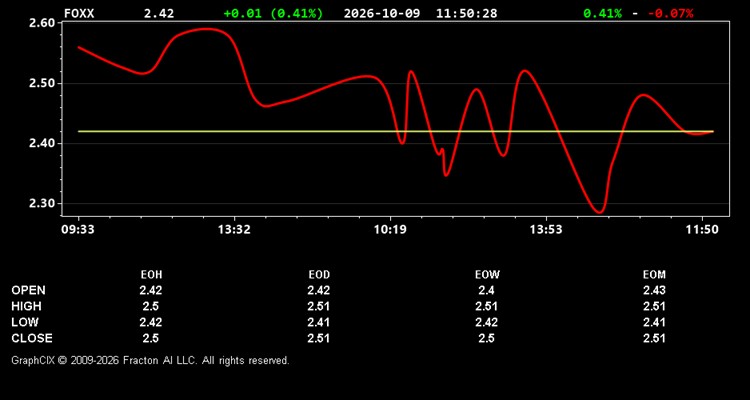Click the EOD open value 2.42
Viewport: 750px width, 400px height.
[x=319, y=290]
